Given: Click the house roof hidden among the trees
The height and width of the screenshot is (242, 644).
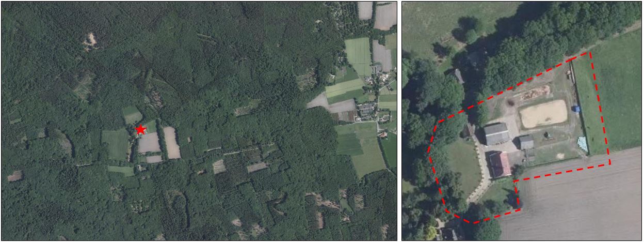Looking at the screenshot, I should [456, 76].
